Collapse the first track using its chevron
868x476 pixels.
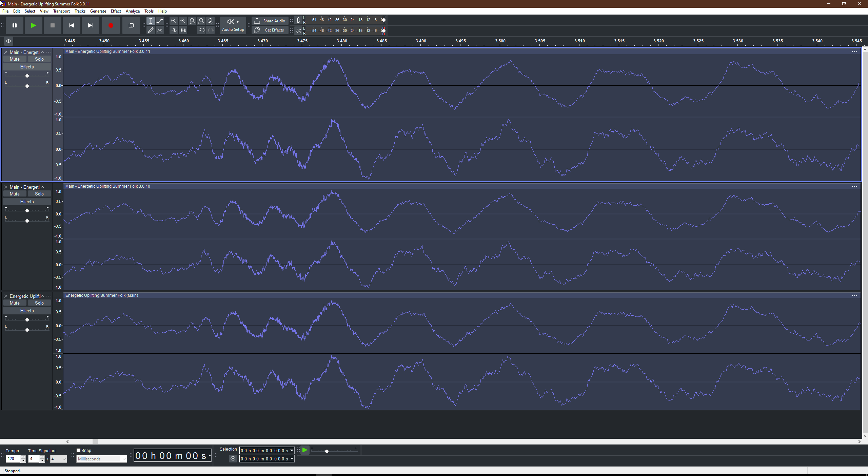(x=42, y=52)
